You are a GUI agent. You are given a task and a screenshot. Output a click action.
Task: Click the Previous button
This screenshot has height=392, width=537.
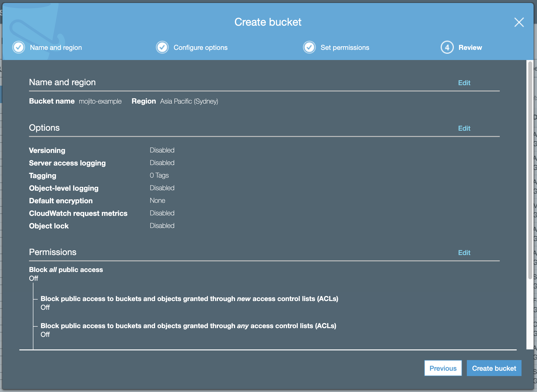click(x=443, y=368)
